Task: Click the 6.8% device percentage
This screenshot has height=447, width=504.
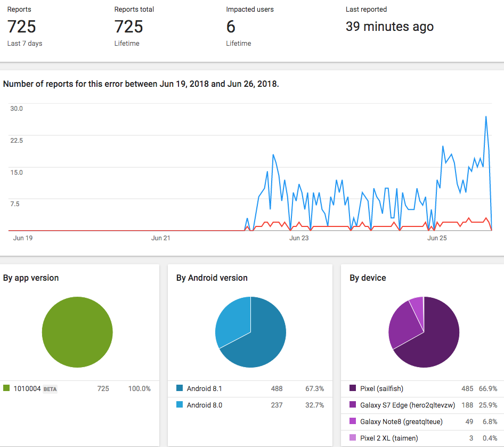Action: pyautogui.click(x=490, y=421)
